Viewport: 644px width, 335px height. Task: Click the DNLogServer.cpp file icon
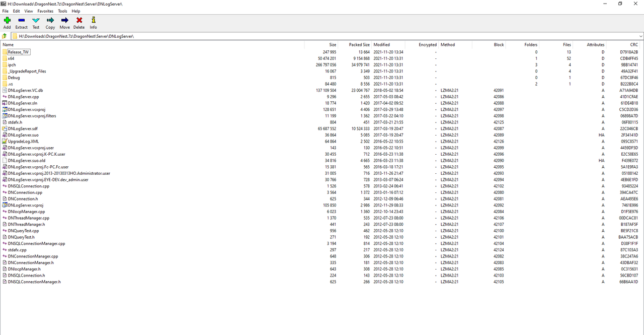click(x=5, y=97)
